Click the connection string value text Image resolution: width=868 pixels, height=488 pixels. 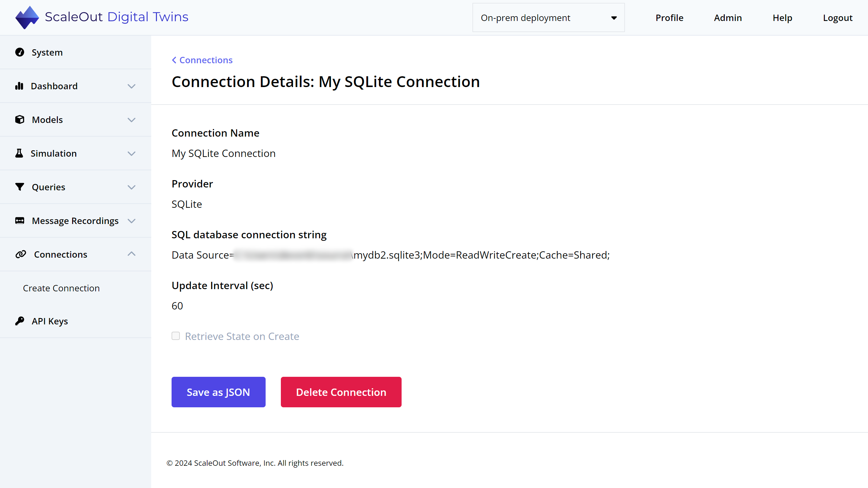click(390, 255)
